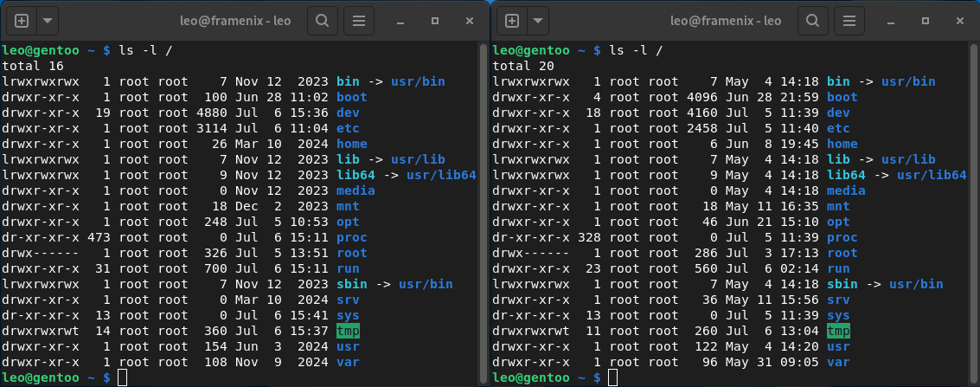This screenshot has width=980, height=387.
Task: Click the right terminal vertical scrollbar
Action: [973, 213]
